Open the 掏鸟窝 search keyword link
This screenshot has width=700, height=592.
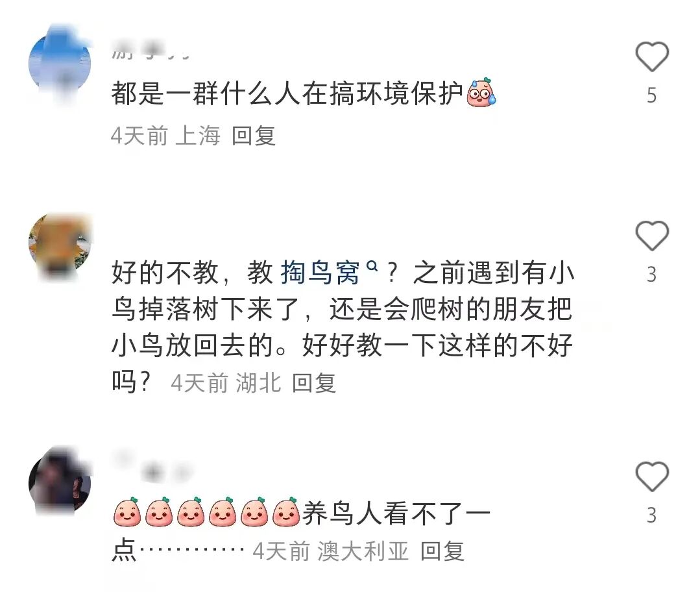tap(320, 272)
